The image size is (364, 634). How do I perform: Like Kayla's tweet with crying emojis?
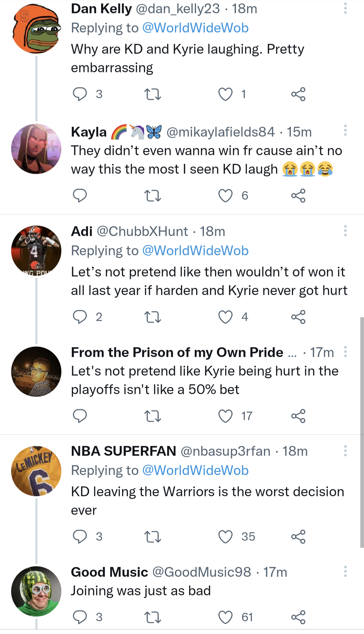pos(225,195)
